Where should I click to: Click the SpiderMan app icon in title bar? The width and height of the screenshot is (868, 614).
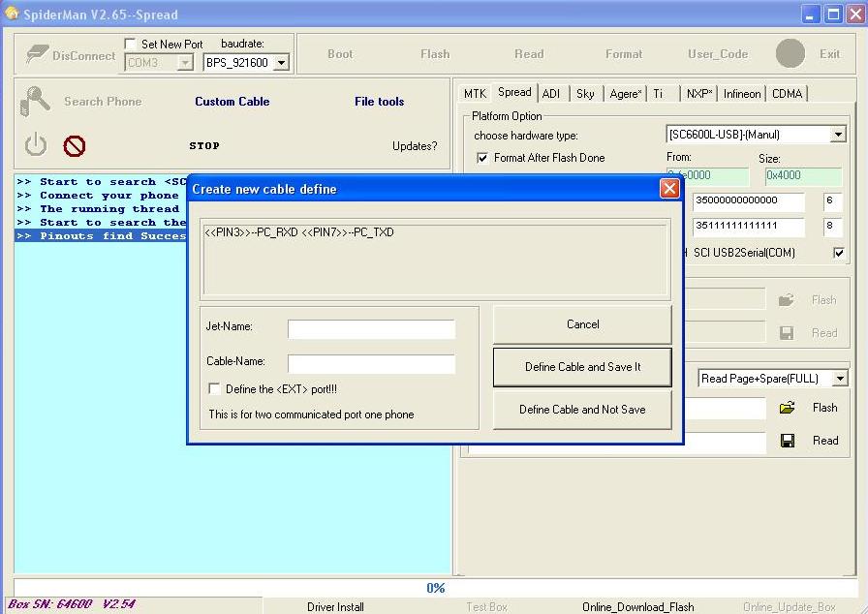click(x=11, y=14)
